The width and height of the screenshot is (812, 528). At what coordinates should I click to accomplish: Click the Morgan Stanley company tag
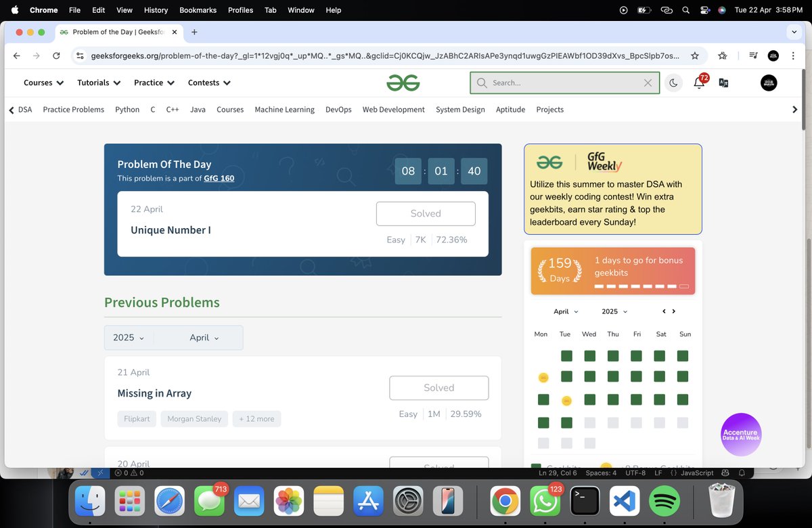tap(194, 419)
